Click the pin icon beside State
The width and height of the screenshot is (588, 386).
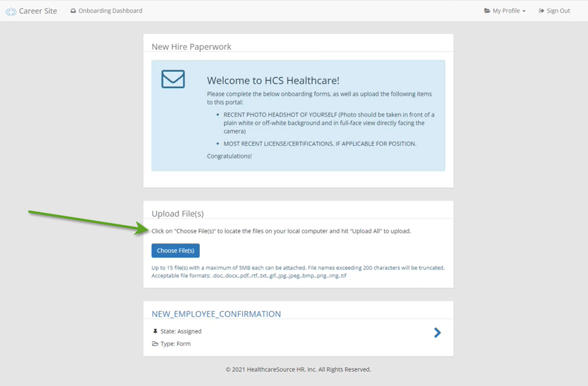click(155, 331)
